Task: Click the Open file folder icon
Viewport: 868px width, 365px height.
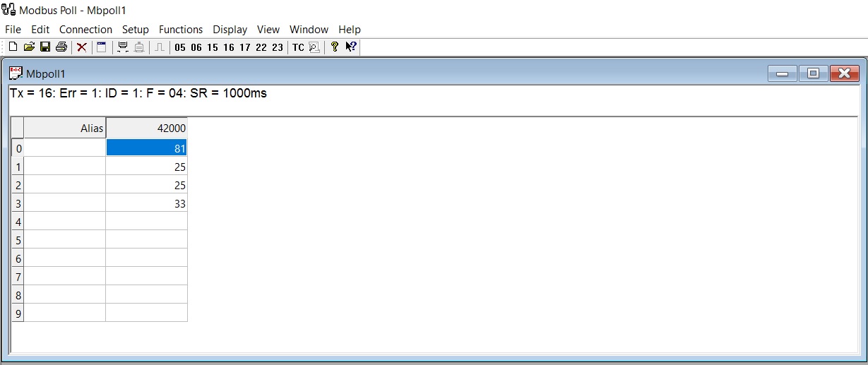Action: point(29,47)
